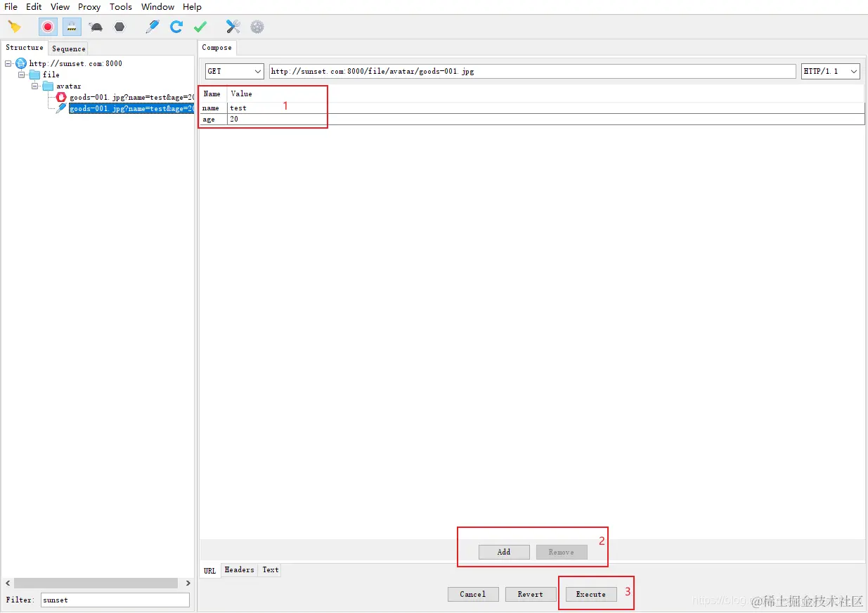The image size is (868, 613).
Task: Click the red error icon beside first goods-001.jpg
Action: 61,97
